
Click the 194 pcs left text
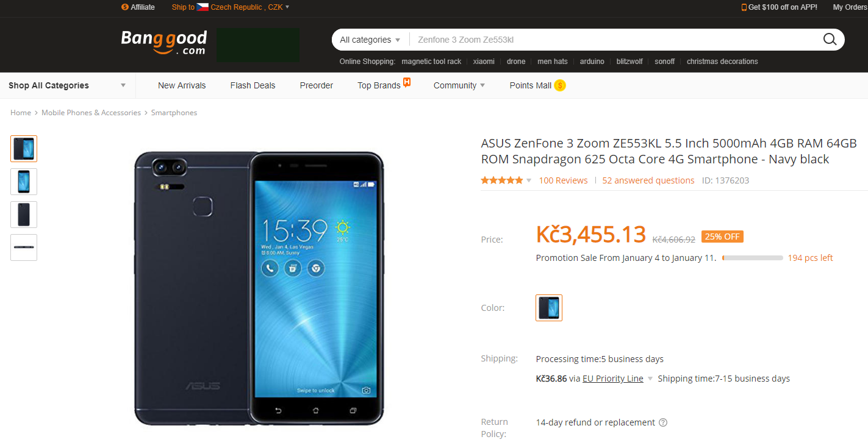click(x=810, y=258)
